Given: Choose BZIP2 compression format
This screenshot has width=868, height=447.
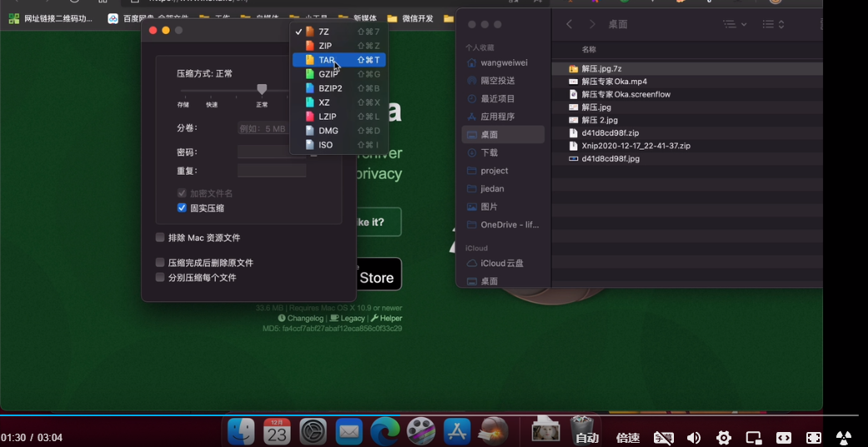Looking at the screenshot, I should [339, 88].
